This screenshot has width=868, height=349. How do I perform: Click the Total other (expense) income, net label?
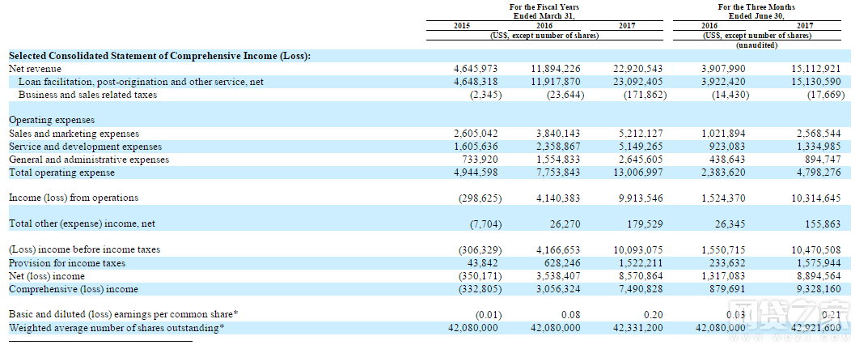click(82, 223)
